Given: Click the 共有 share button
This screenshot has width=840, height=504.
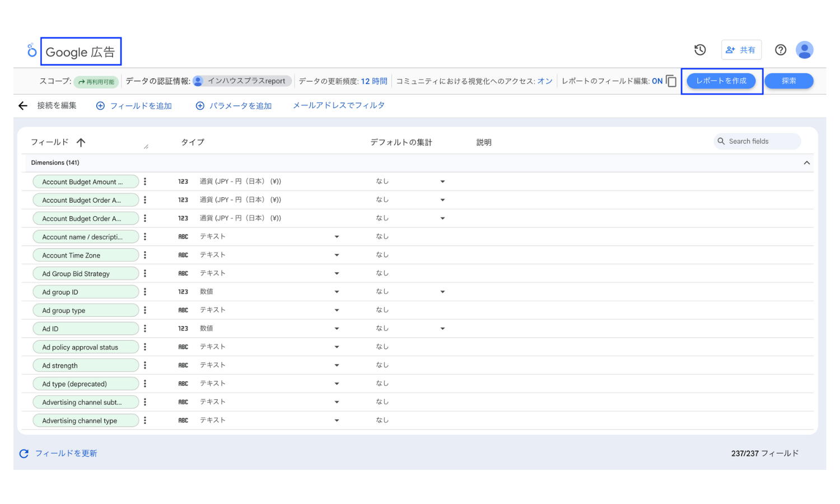Looking at the screenshot, I should click(x=741, y=49).
